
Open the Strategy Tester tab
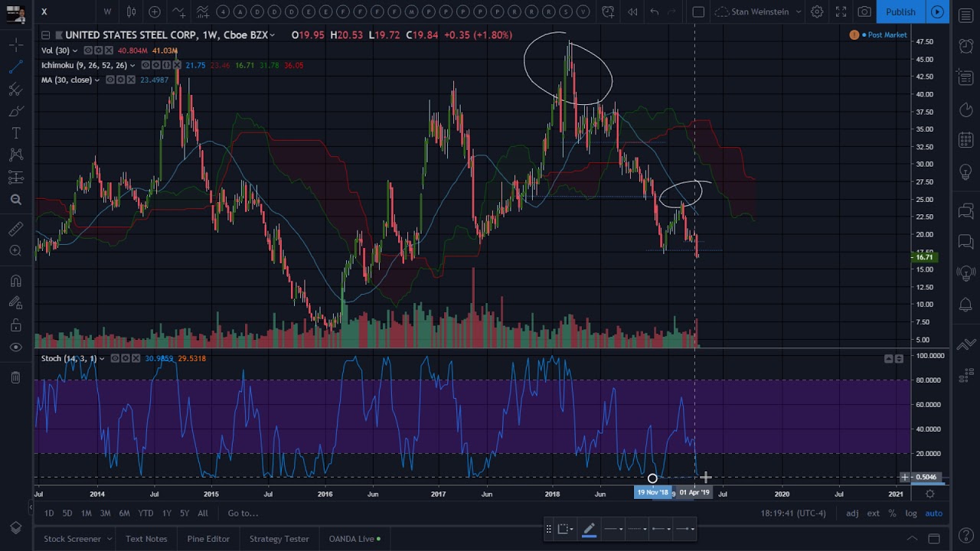279,539
